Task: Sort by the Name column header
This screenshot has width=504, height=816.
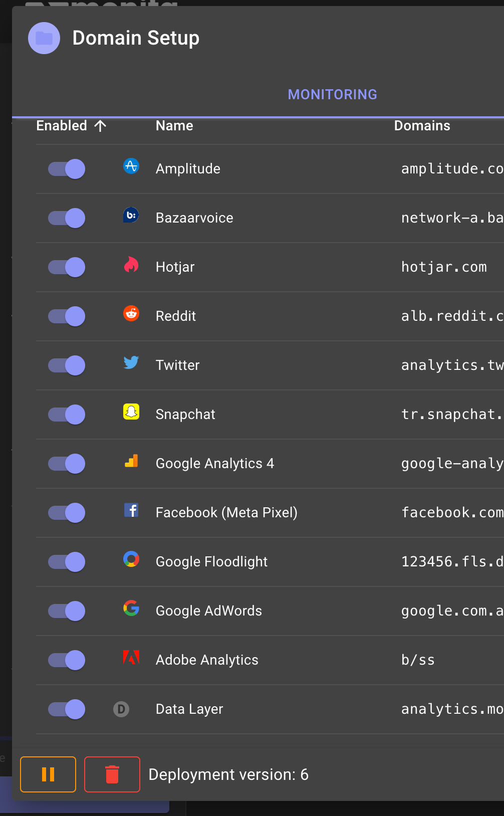Action: pyautogui.click(x=174, y=126)
